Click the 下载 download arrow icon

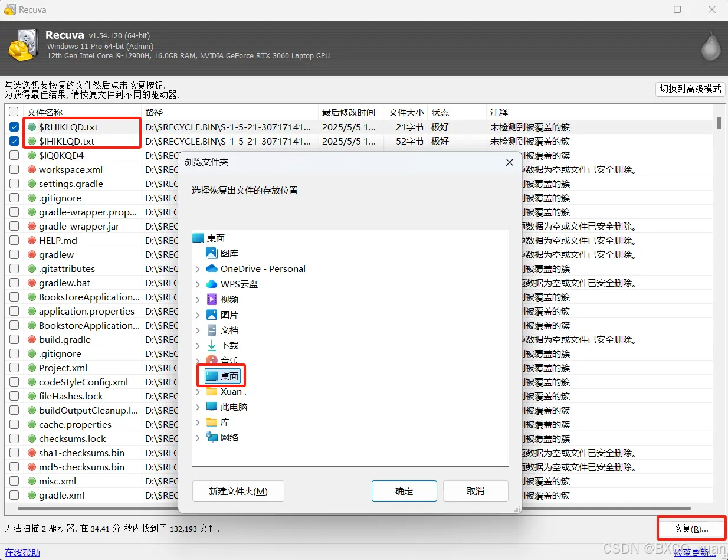click(212, 345)
